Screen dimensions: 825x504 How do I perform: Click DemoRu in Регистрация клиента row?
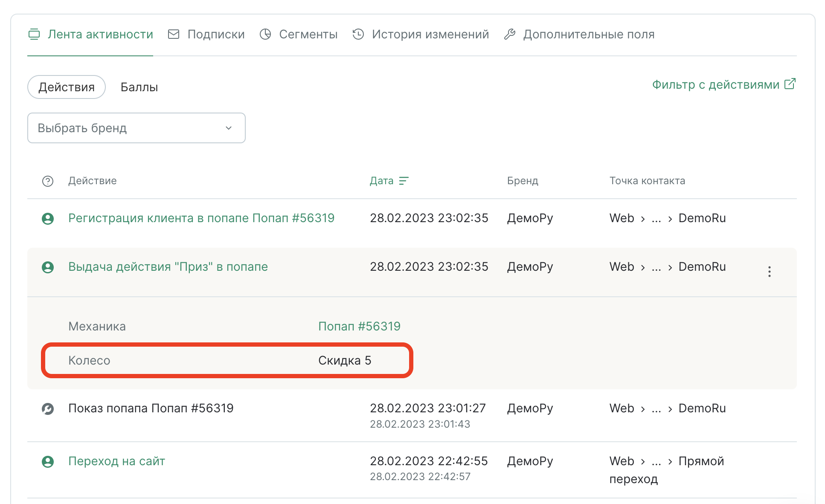[x=702, y=218]
